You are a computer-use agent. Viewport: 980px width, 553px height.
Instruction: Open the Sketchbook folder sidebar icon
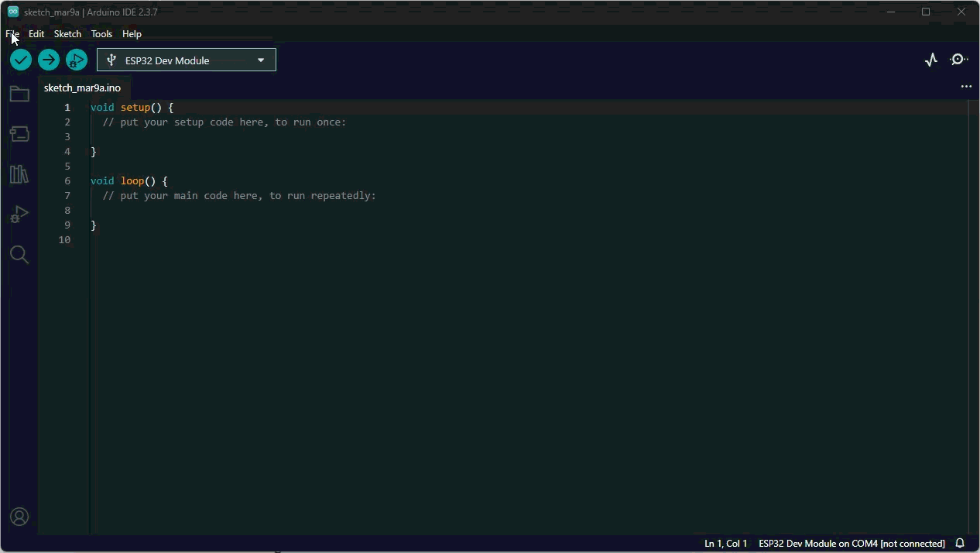coord(19,94)
